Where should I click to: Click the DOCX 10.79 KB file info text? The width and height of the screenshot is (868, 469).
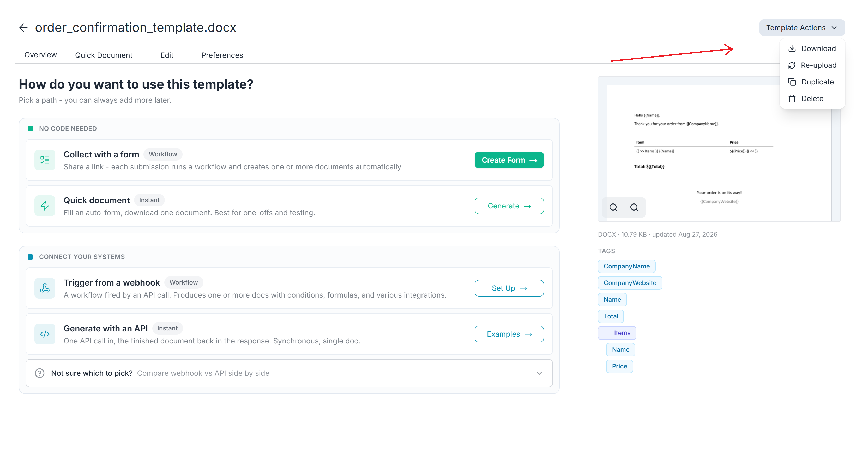pos(658,234)
